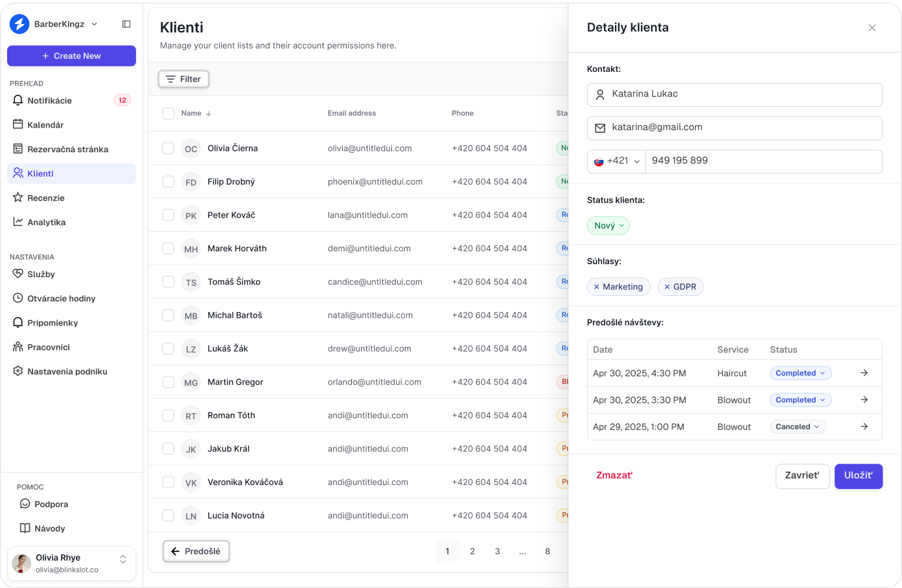Screen dimensions: 902x588
Task: Open the +421 country code dropdown
Action: pyautogui.click(x=616, y=161)
